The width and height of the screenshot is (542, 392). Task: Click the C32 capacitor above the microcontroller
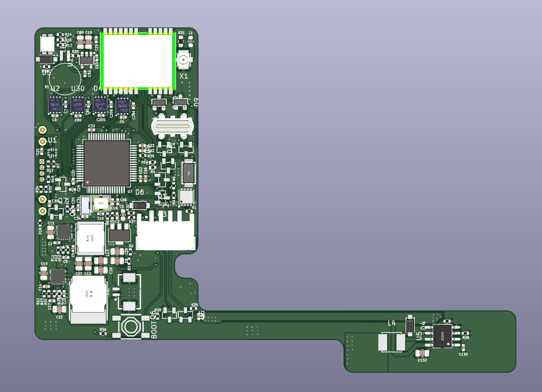tap(91, 129)
